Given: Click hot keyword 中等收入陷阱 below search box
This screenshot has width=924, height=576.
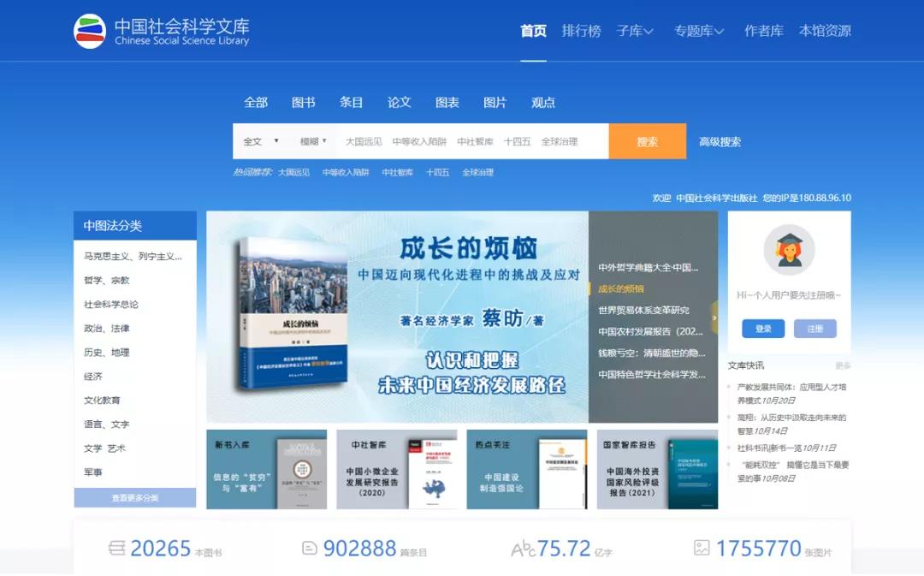Looking at the screenshot, I should point(346,172).
